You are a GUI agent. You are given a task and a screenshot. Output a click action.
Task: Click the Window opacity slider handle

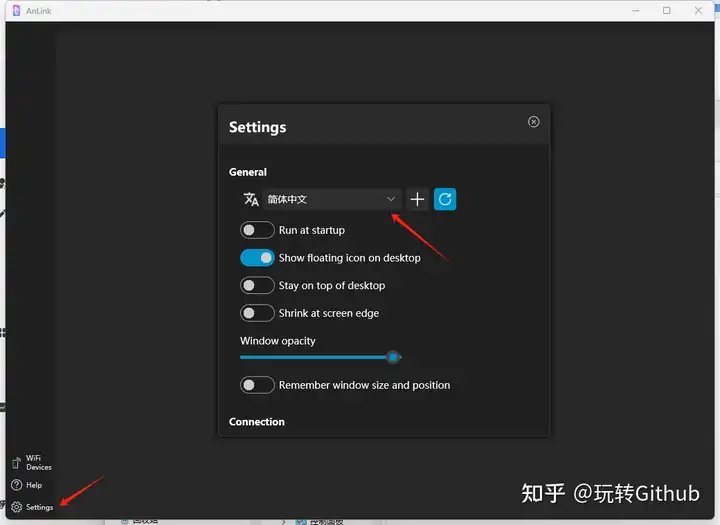tap(393, 357)
